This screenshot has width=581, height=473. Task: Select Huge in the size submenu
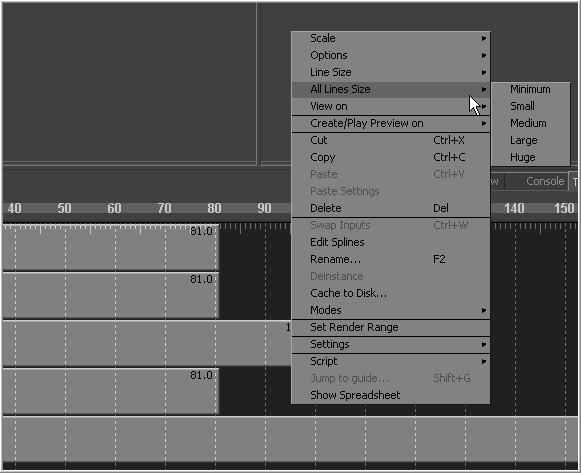[x=530, y=157]
